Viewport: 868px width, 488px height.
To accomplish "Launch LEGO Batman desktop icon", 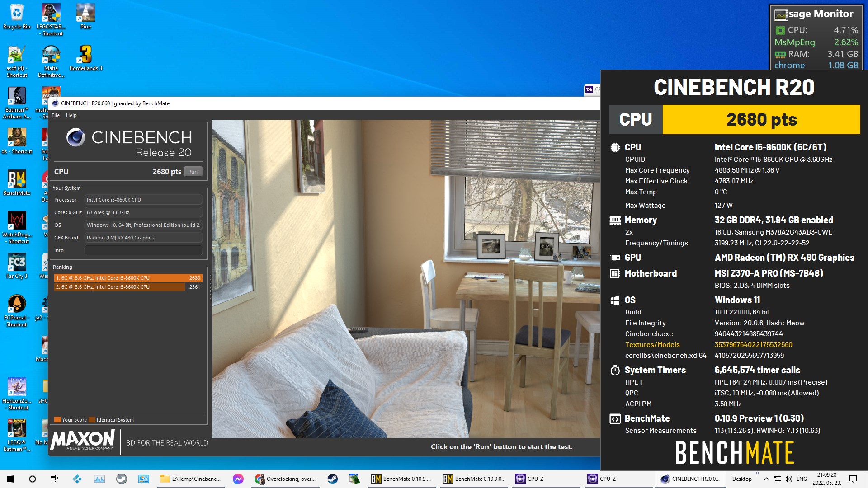I will pos(17,436).
